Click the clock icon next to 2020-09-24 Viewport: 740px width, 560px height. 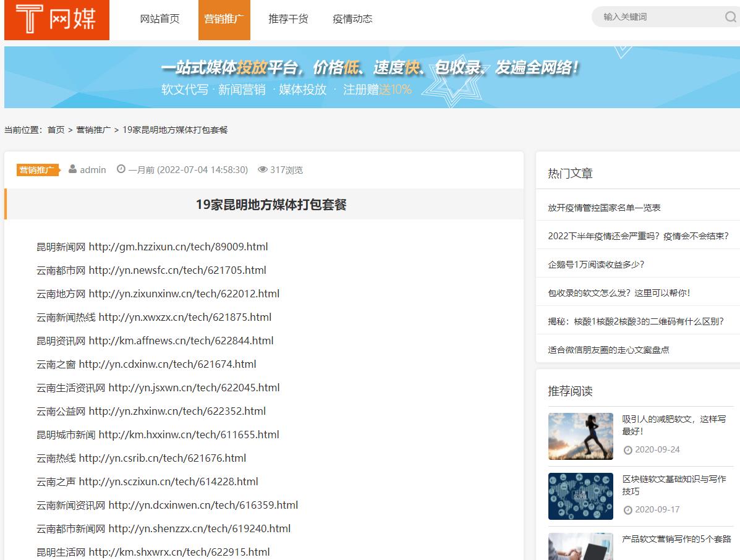(x=627, y=450)
